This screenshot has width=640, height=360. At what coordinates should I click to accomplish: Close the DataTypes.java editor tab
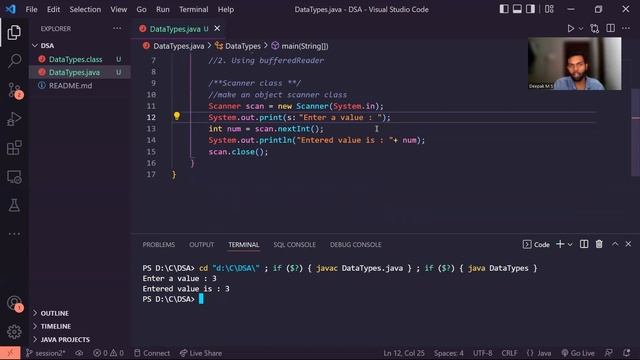click(x=217, y=28)
